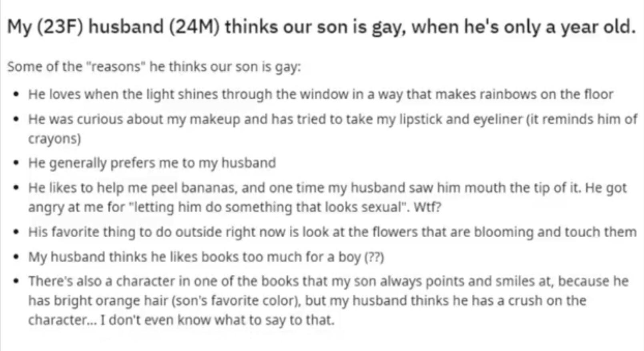Select the bullet about makeup and lipstick

332,119
